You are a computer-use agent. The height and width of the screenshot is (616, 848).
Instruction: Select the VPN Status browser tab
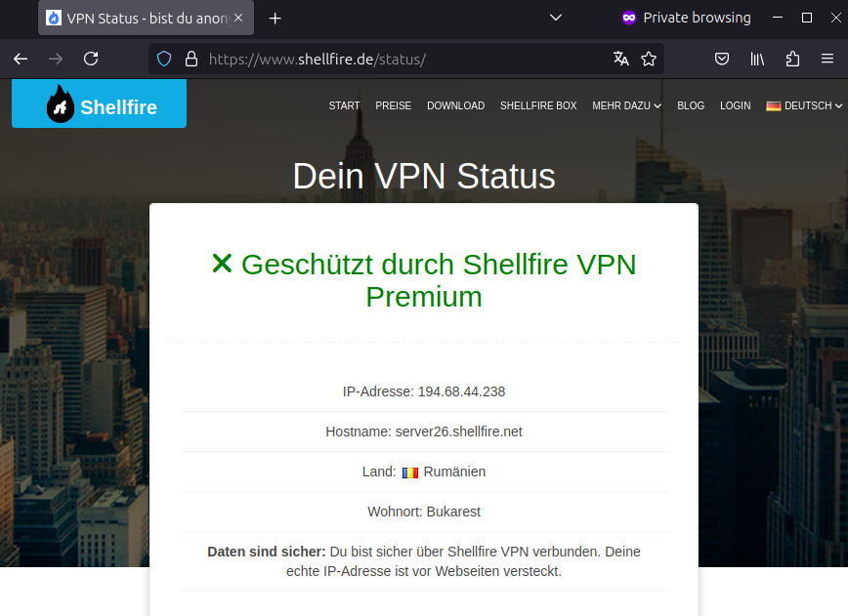point(146,18)
